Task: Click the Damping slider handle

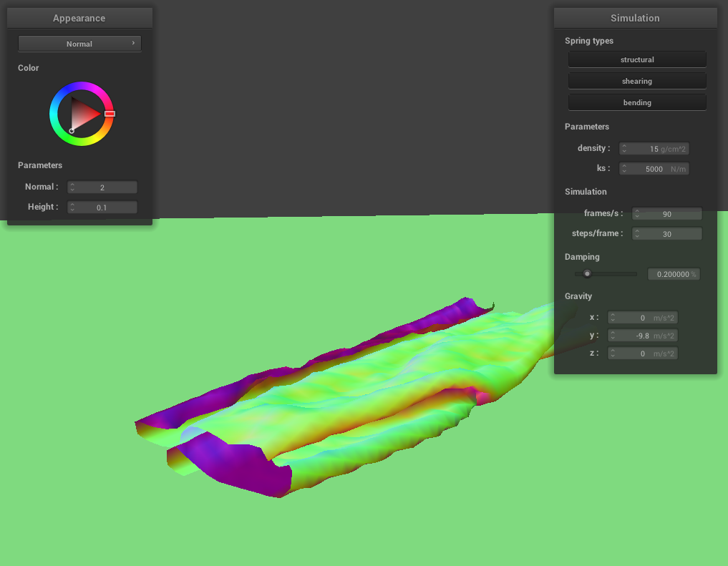Action: (587, 274)
